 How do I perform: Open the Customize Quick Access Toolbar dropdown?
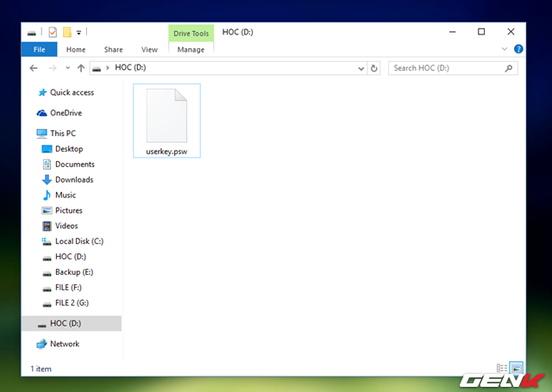pyautogui.click(x=78, y=33)
